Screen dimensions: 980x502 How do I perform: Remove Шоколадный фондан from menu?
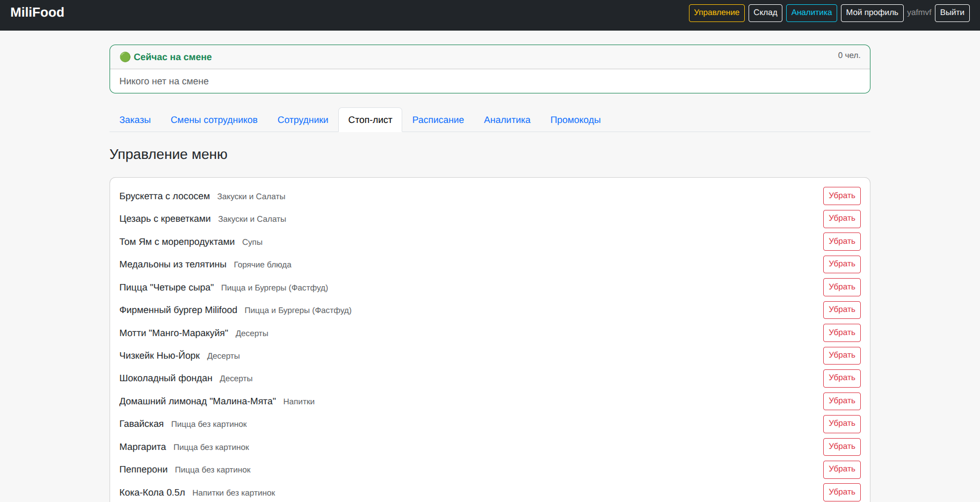click(841, 378)
